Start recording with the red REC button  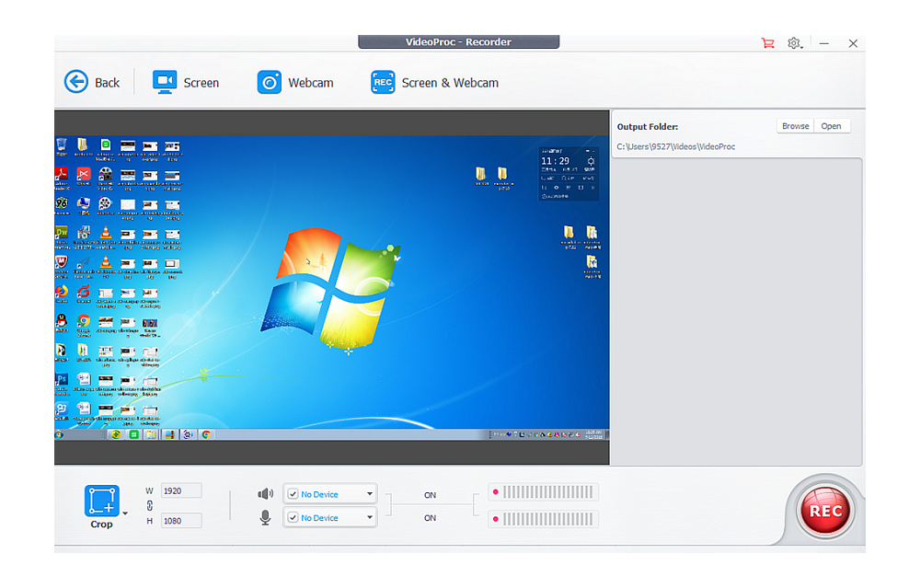[x=825, y=511]
